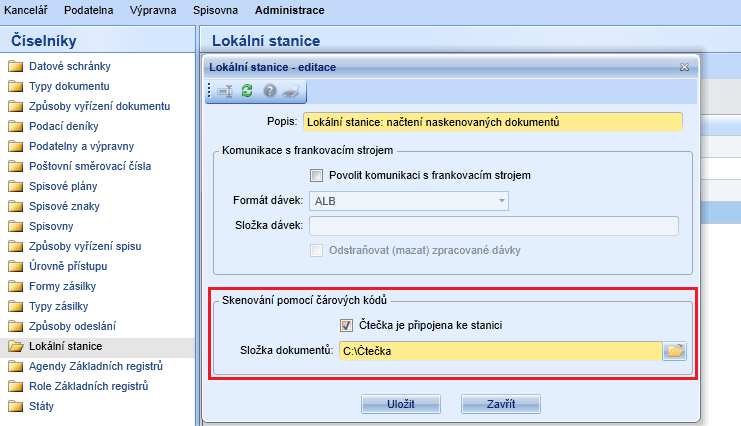741x426 pixels.
Task: Select Spisové plány item
Action: click(63, 186)
